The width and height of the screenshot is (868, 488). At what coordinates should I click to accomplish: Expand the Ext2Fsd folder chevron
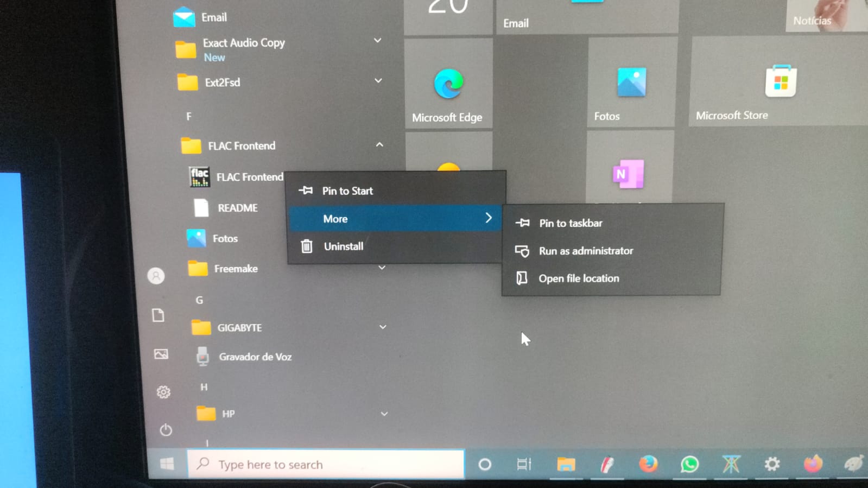point(378,81)
